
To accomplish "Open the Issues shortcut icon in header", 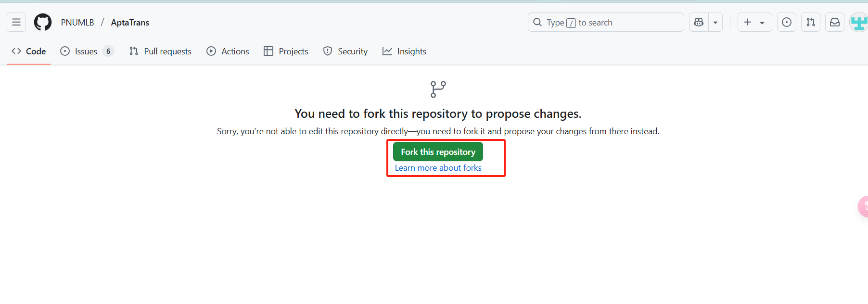I will click(x=787, y=22).
